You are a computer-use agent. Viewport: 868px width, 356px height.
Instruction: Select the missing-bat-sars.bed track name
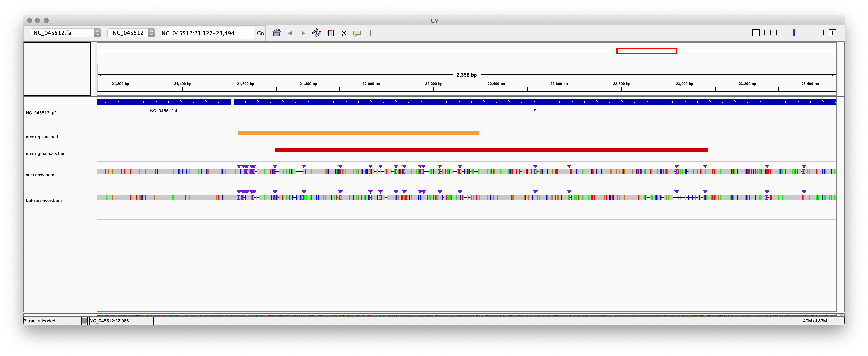click(x=45, y=153)
